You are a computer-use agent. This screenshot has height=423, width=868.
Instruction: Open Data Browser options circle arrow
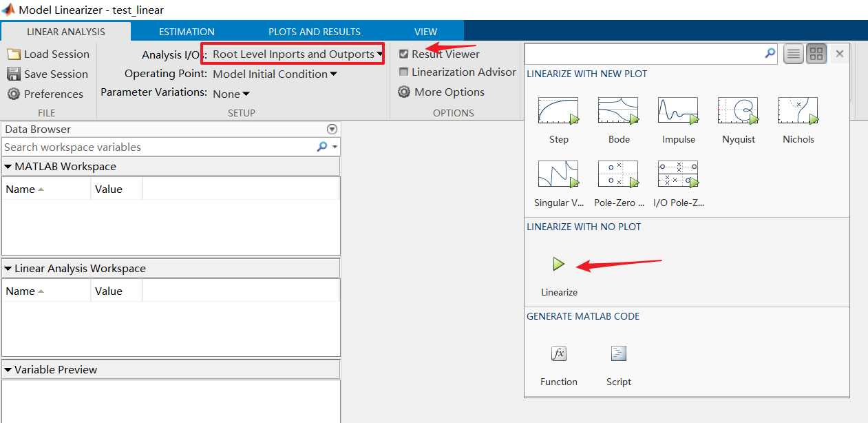tap(332, 130)
